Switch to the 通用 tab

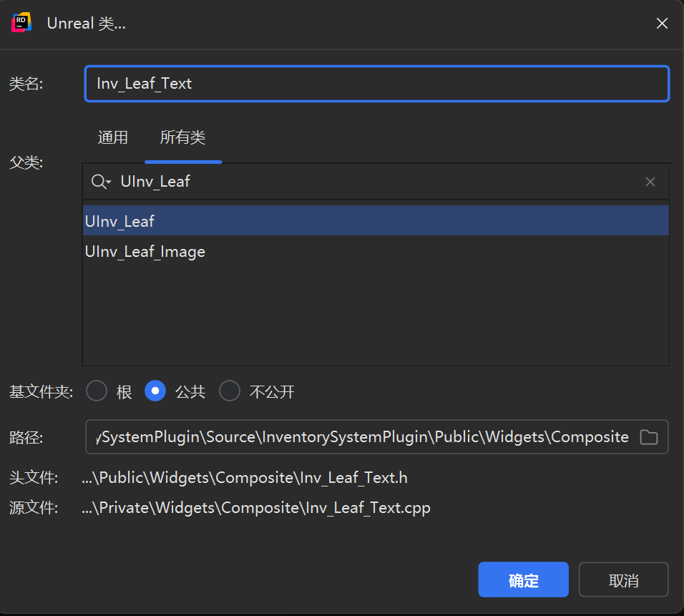tap(112, 137)
